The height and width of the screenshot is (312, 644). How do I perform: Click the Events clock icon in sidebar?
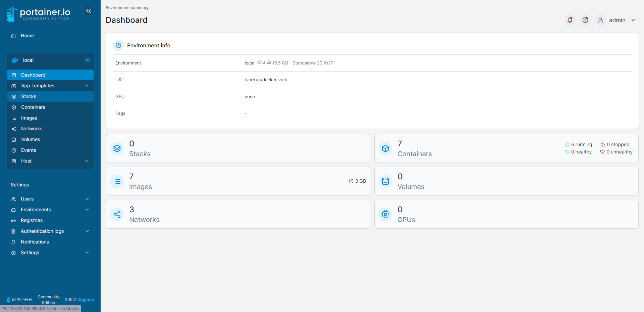point(14,150)
